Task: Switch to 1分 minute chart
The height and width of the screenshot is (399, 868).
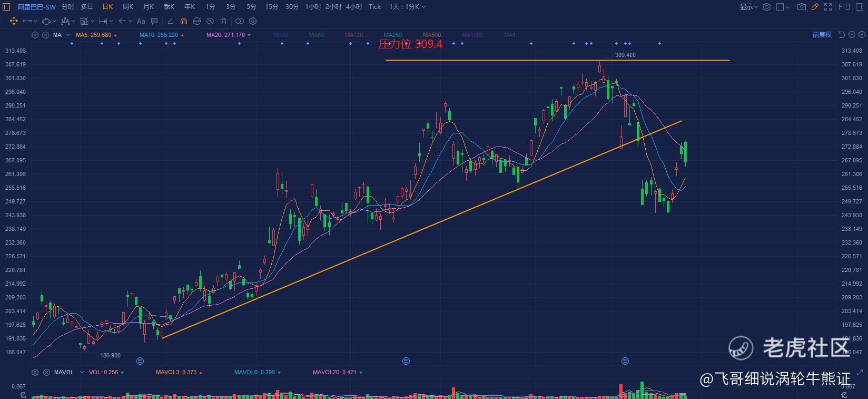Action: point(210,7)
